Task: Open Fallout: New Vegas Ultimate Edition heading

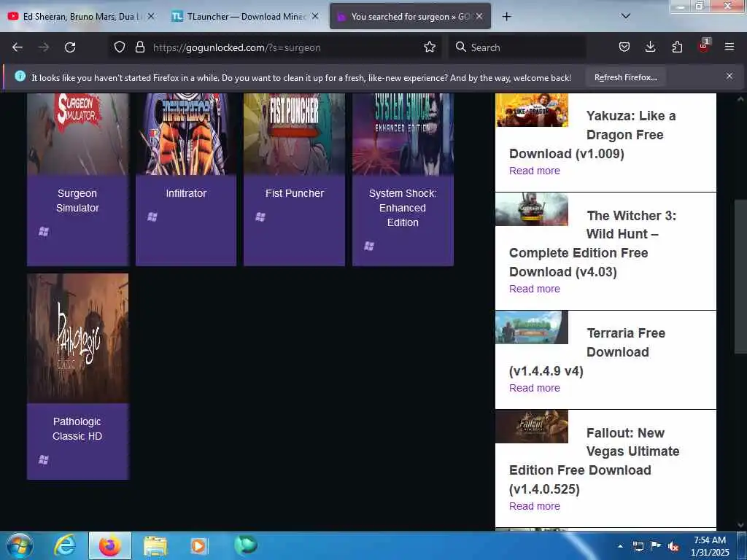Action: [595, 461]
